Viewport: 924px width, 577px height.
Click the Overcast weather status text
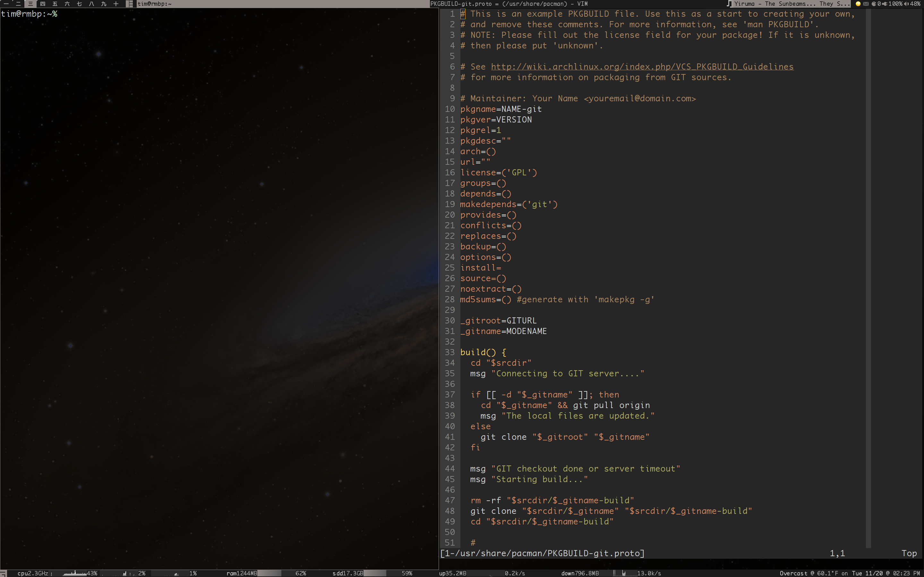(793, 573)
